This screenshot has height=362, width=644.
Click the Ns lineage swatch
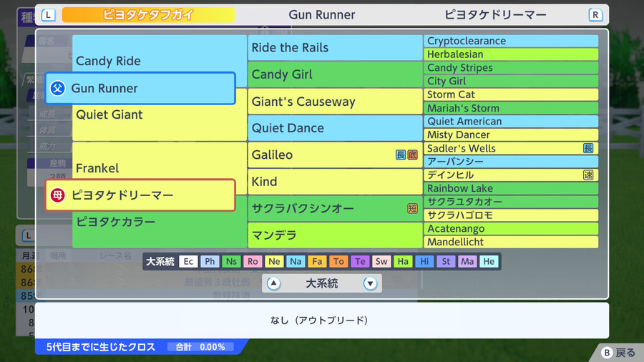point(231,261)
